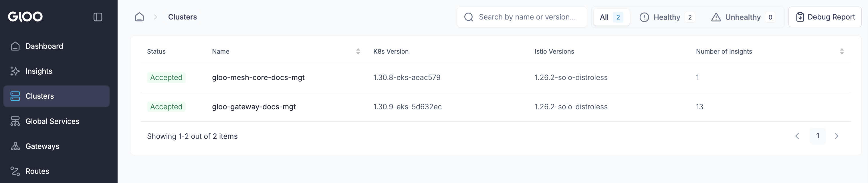Viewport: 868px width, 183px height.
Task: Click the Number of Insights header text
Action: click(x=724, y=51)
